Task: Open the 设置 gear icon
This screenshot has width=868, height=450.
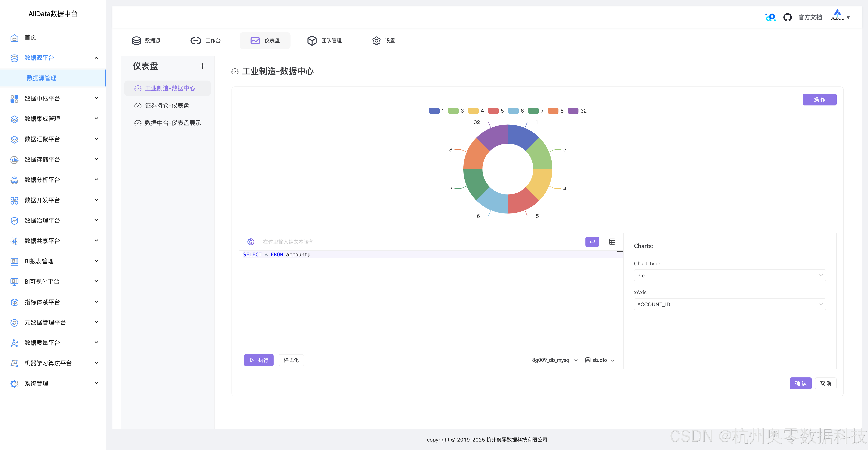Action: point(376,40)
